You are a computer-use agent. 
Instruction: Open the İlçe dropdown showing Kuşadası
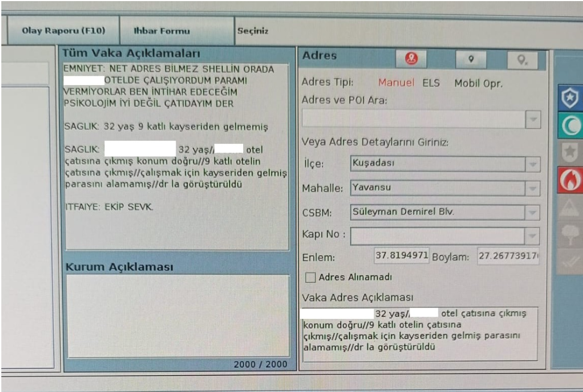pyautogui.click(x=533, y=164)
